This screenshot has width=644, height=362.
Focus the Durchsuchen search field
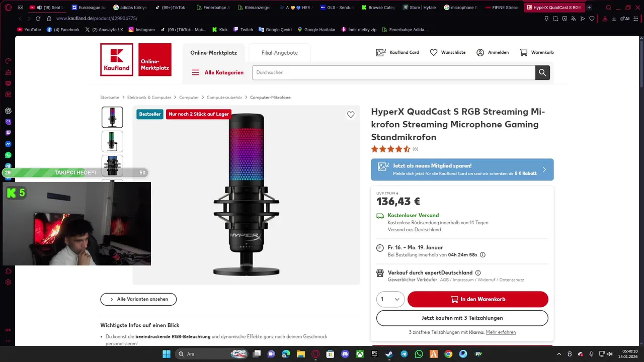[393, 72]
